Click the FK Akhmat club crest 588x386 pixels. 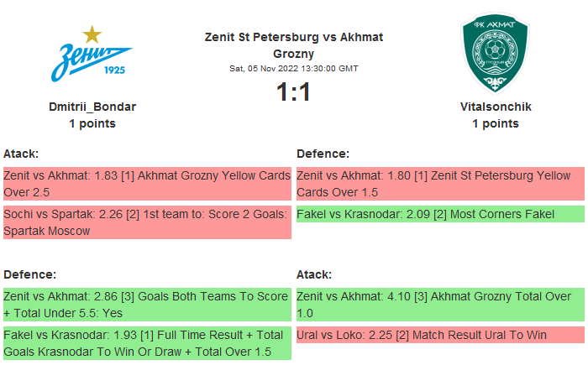coord(495,55)
